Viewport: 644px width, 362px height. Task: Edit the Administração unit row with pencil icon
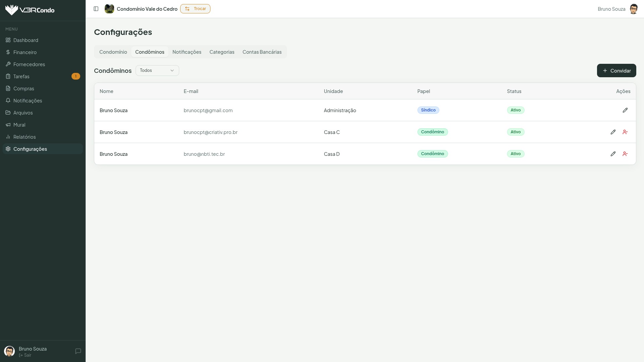625,110
